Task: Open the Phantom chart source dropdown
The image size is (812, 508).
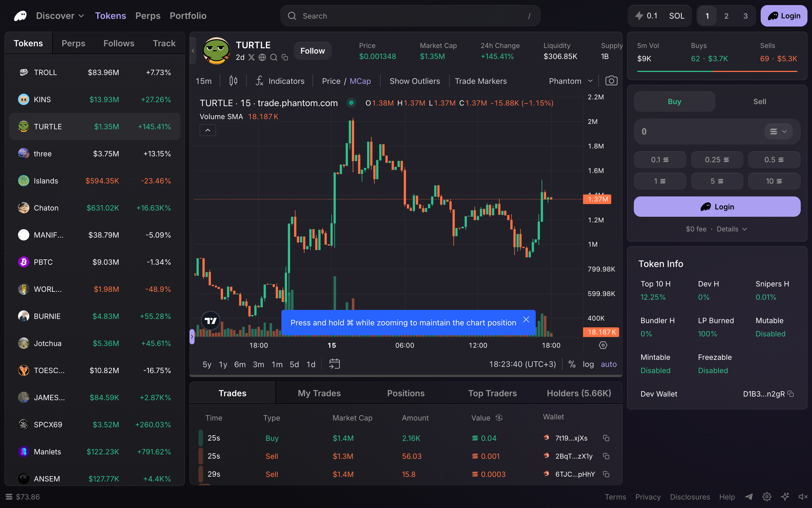Action: (571, 81)
